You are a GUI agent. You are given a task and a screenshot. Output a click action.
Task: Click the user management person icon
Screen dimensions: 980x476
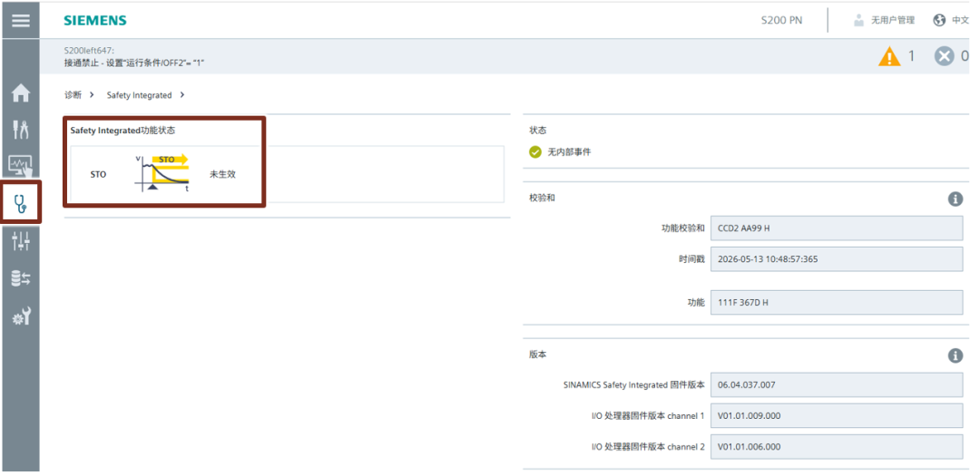pos(858,20)
